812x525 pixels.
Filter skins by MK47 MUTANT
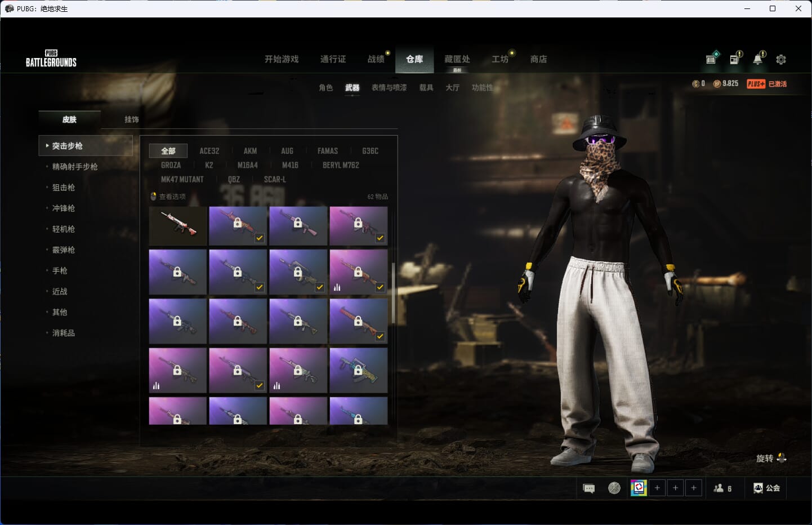[182, 179]
